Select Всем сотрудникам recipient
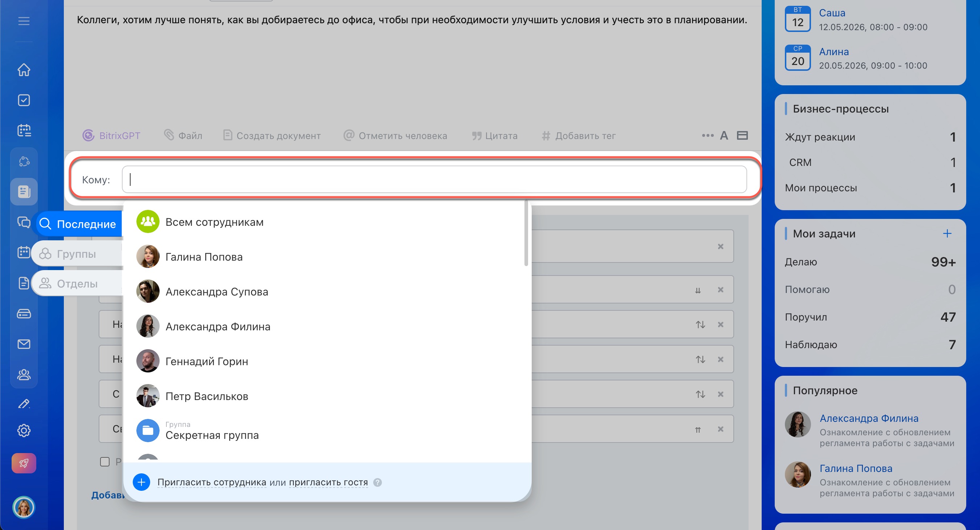 [x=214, y=222]
